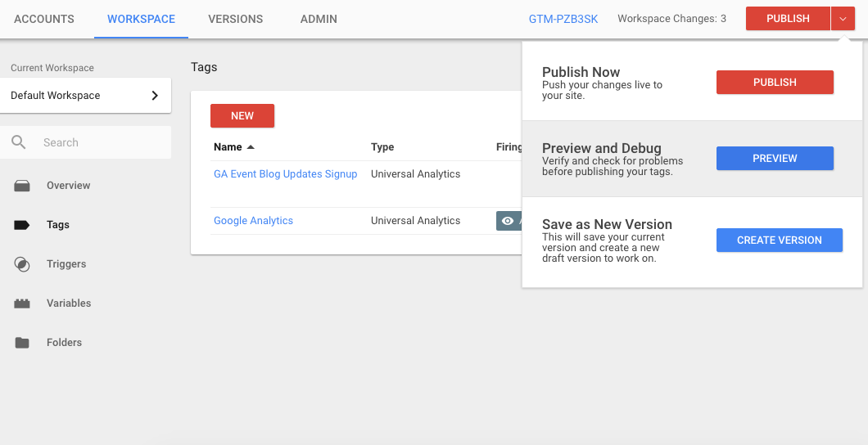Image resolution: width=868 pixels, height=445 pixels.
Task: Click the Triggers circle icon
Action: coord(22,264)
